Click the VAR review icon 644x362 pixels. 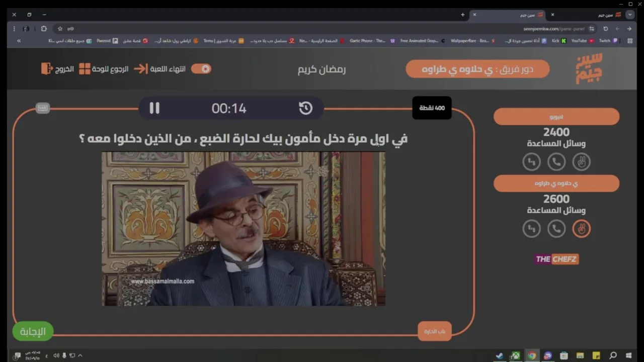point(43,108)
